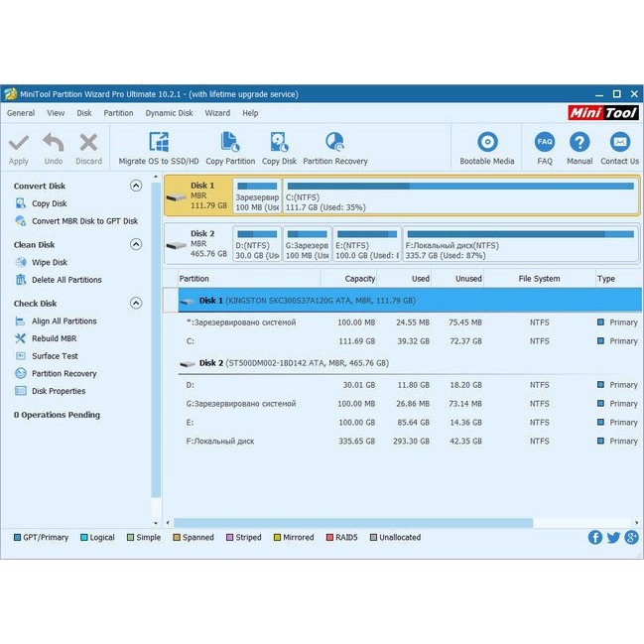Open the Dynamic Disk menu
The width and height of the screenshot is (644, 644).
coord(169,113)
